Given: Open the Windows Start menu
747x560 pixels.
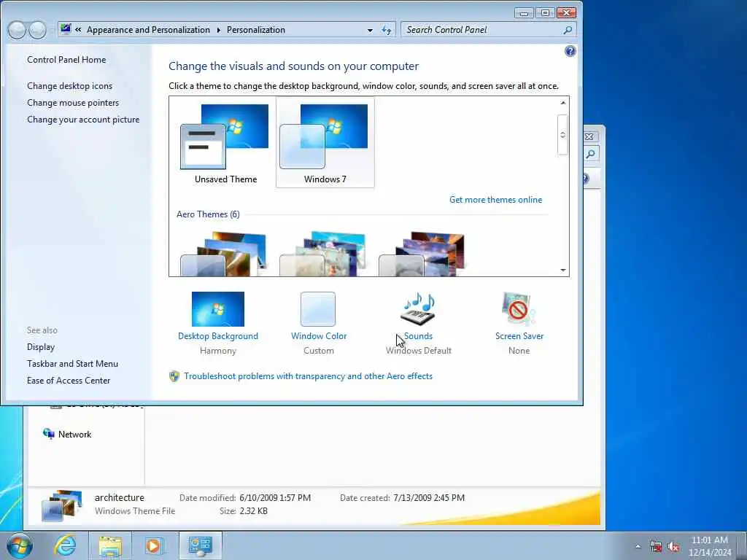Looking at the screenshot, I should [20, 545].
